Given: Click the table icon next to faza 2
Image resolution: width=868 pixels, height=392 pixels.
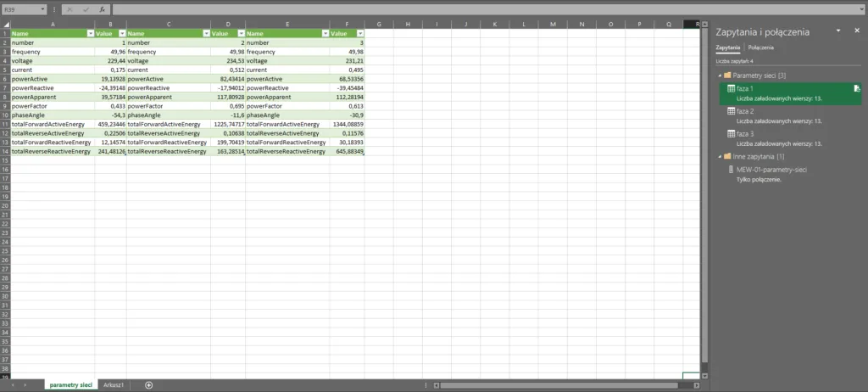Looking at the screenshot, I should click(x=731, y=111).
